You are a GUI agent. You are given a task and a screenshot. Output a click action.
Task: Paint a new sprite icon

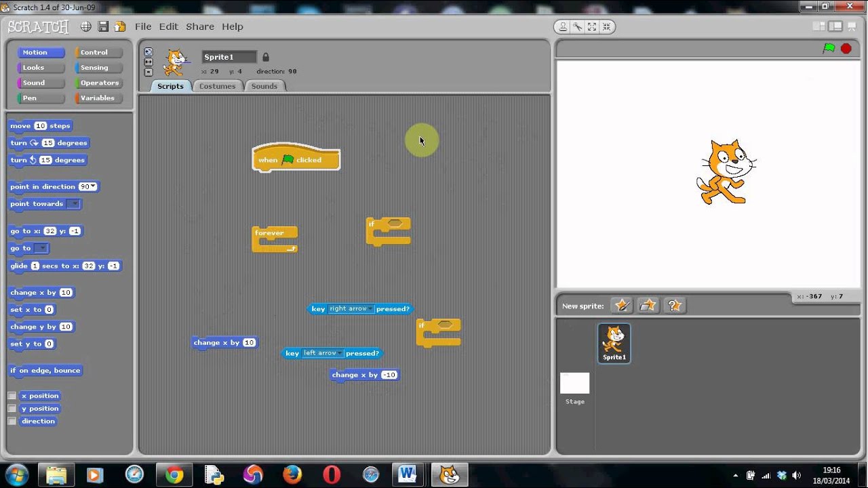point(621,306)
